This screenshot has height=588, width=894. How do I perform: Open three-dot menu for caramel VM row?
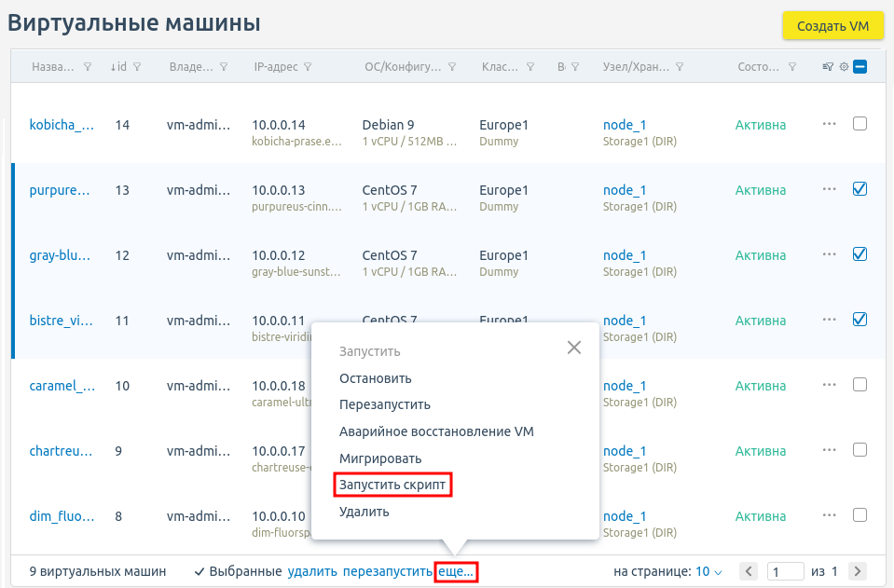(829, 385)
